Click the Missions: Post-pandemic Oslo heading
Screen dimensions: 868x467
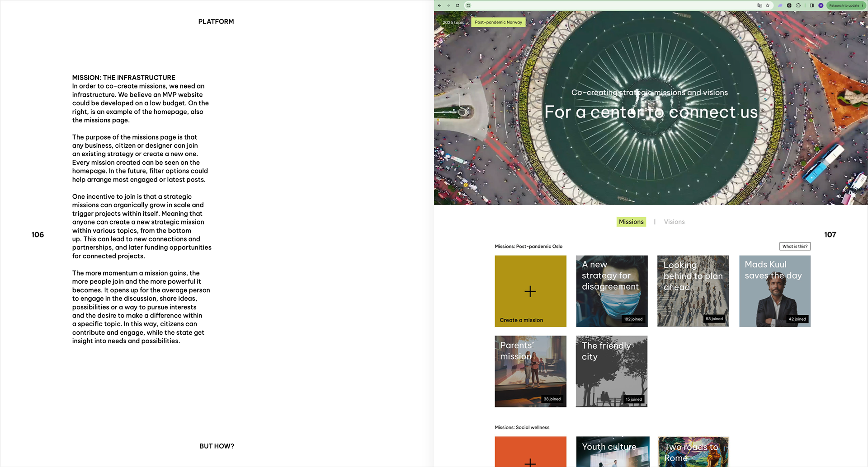tap(528, 247)
